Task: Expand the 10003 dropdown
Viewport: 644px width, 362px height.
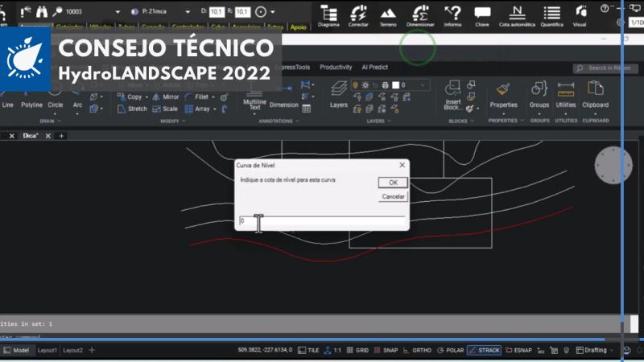Action: point(118,12)
